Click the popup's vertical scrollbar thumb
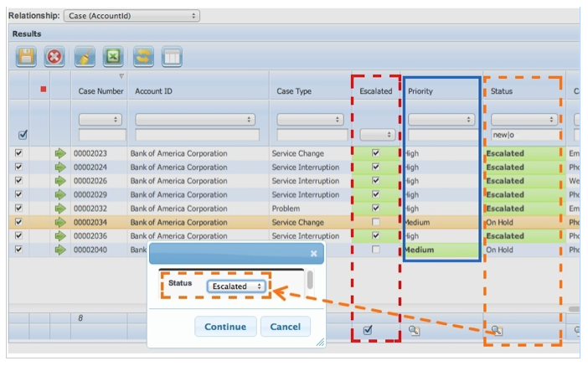Screen dimensions: 588x366 (310, 280)
